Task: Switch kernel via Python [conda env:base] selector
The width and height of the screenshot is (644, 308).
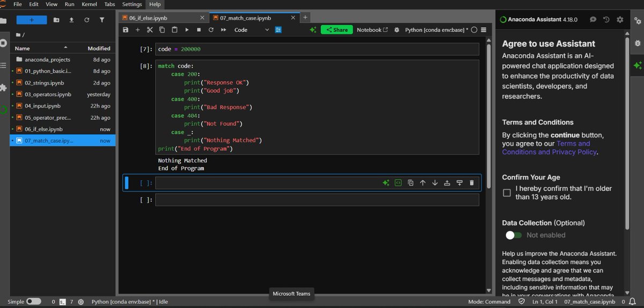Action: pyautogui.click(x=436, y=30)
